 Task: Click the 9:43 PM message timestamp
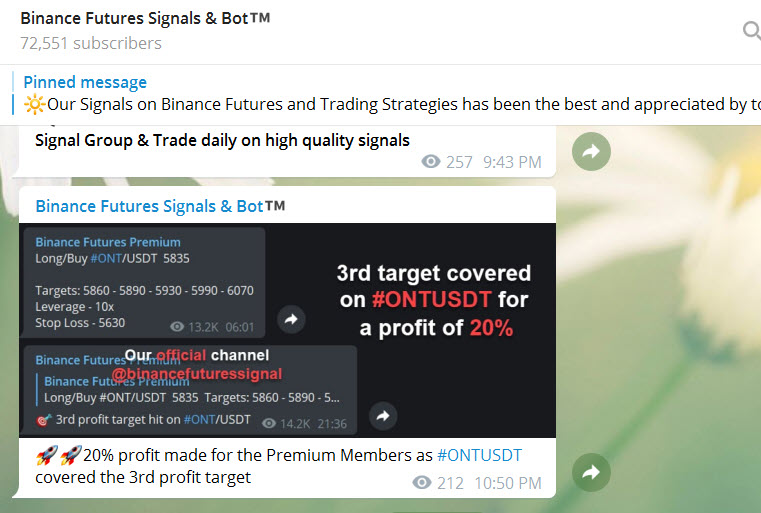click(x=512, y=162)
